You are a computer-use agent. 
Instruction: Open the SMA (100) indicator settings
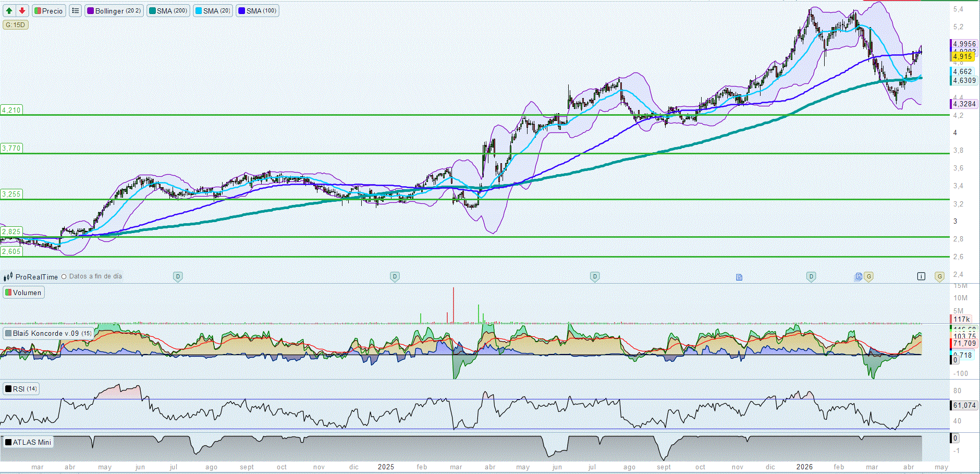[258, 11]
